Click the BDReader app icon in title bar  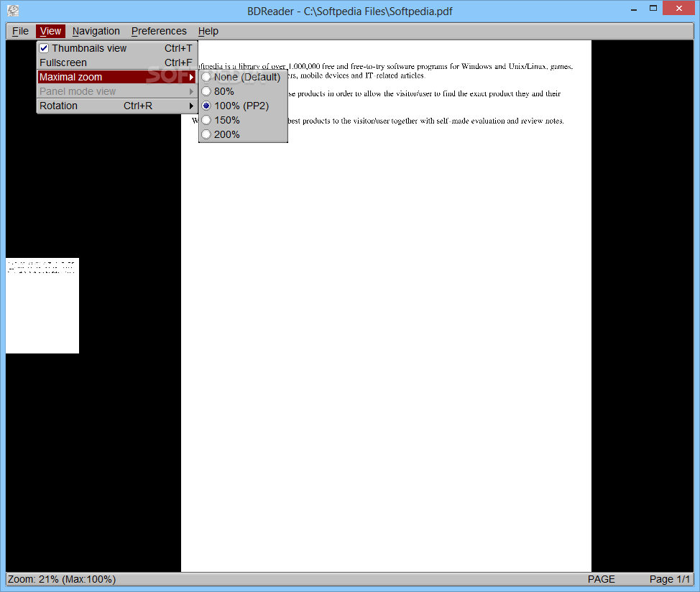click(x=13, y=10)
